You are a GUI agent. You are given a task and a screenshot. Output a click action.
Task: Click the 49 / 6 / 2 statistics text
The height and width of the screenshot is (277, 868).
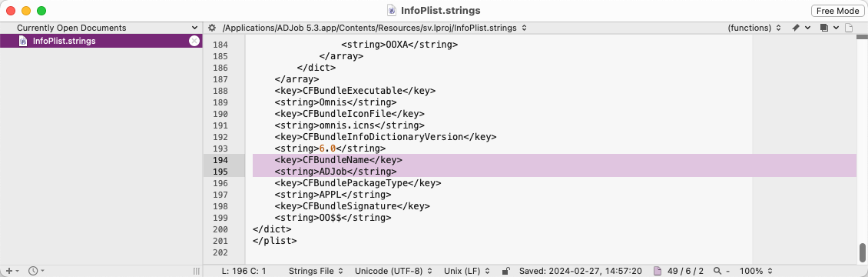pyautogui.click(x=684, y=271)
